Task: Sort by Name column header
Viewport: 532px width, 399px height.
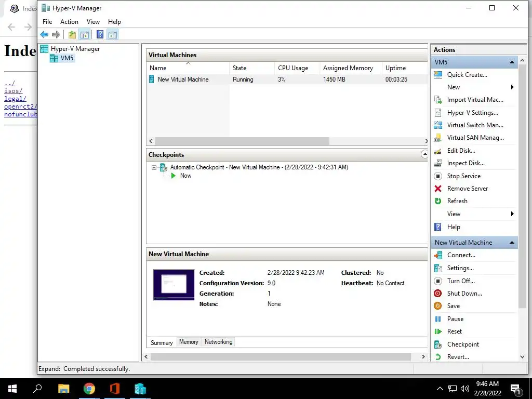Action: [188, 68]
